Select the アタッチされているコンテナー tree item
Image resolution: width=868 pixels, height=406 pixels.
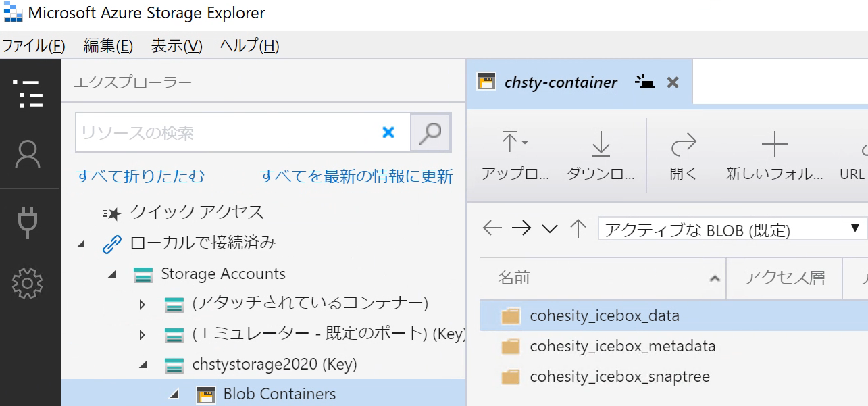pos(310,304)
